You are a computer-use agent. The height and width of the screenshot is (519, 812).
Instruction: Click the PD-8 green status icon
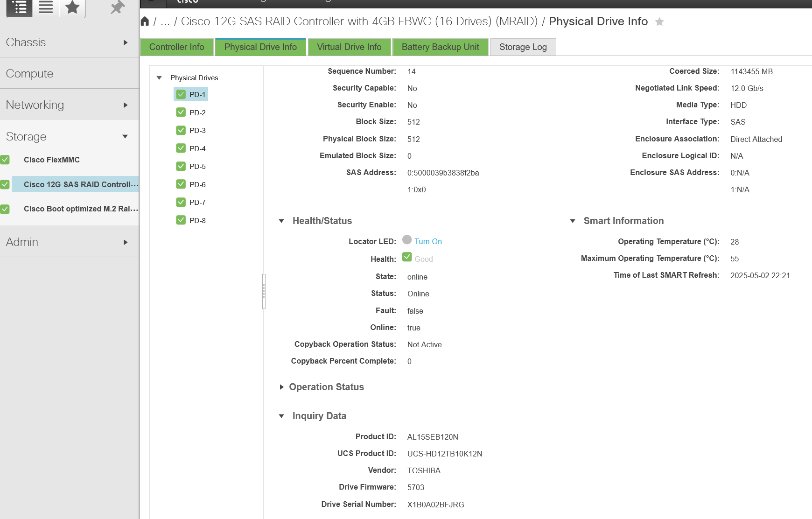coord(181,220)
